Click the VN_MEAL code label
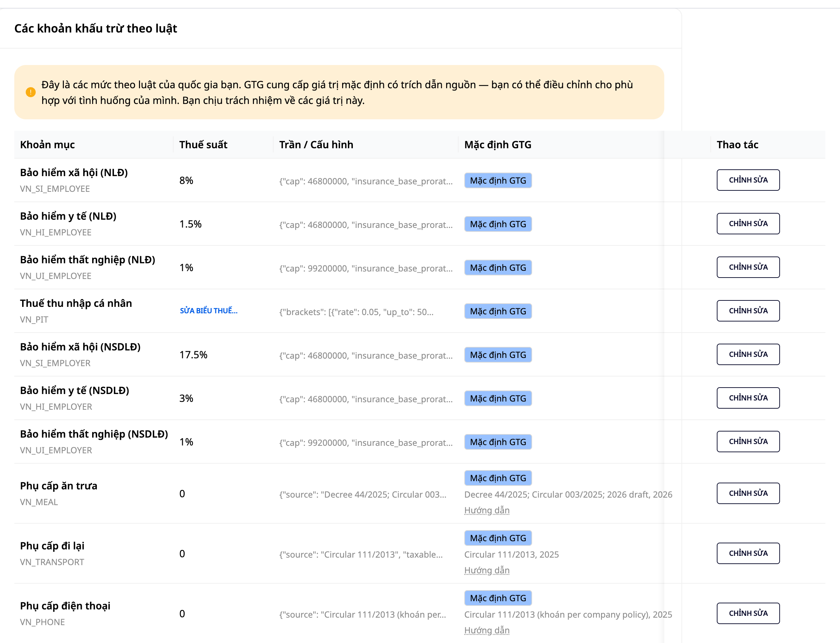The height and width of the screenshot is (643, 840). [x=39, y=502]
